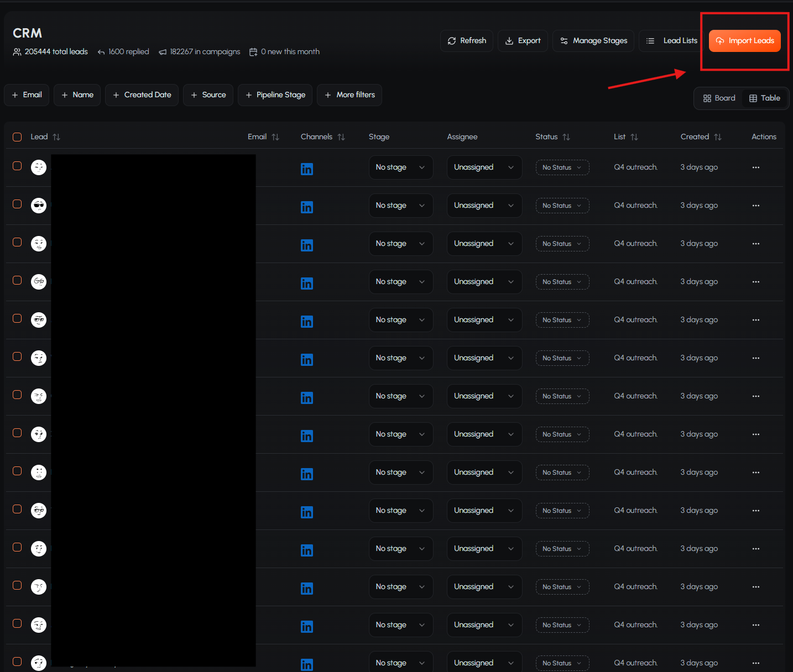793x672 pixels.
Task: Click the Refresh button
Action: pos(467,41)
